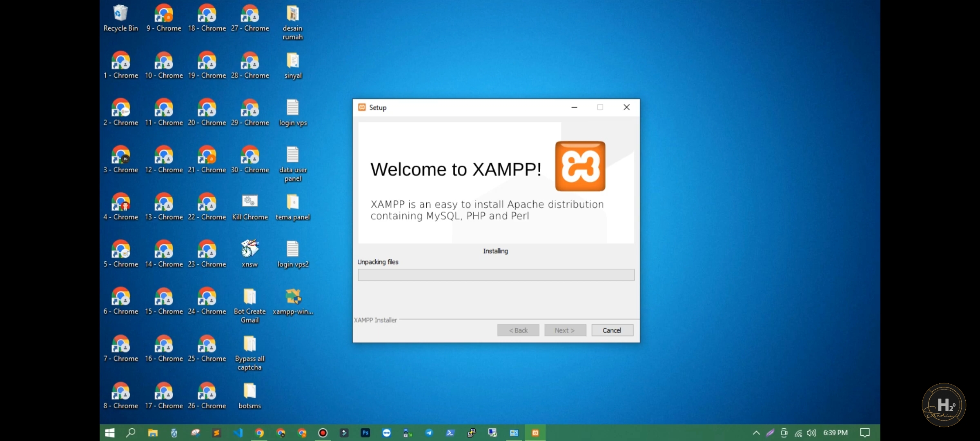Select the login vps text file
The height and width of the screenshot is (441, 980).
point(293,113)
